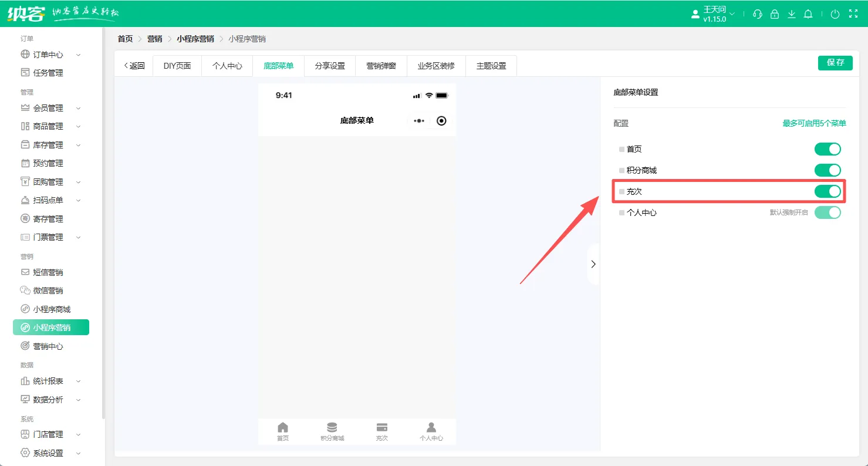The width and height of the screenshot is (868, 466).
Task: Click the lock screen icon in header
Action: [x=775, y=14]
